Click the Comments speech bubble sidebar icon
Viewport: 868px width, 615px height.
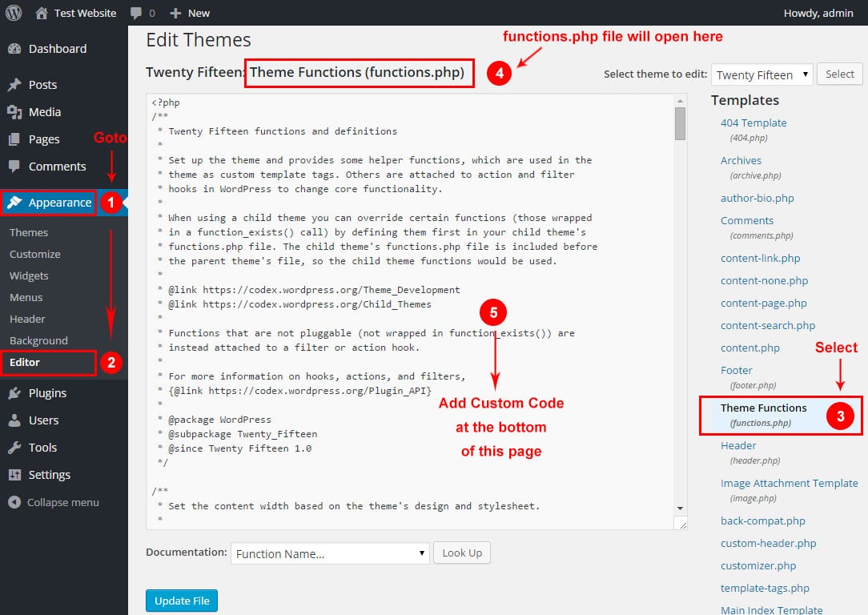14,166
